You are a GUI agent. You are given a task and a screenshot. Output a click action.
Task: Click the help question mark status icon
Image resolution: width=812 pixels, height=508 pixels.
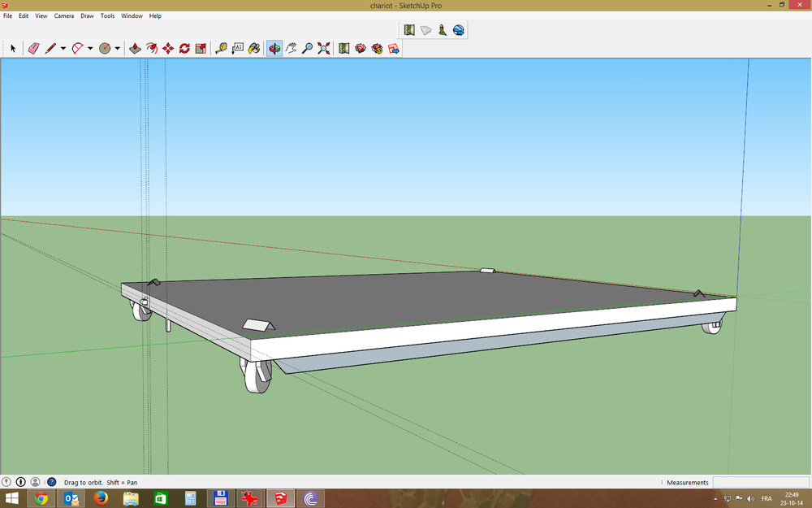[51, 482]
